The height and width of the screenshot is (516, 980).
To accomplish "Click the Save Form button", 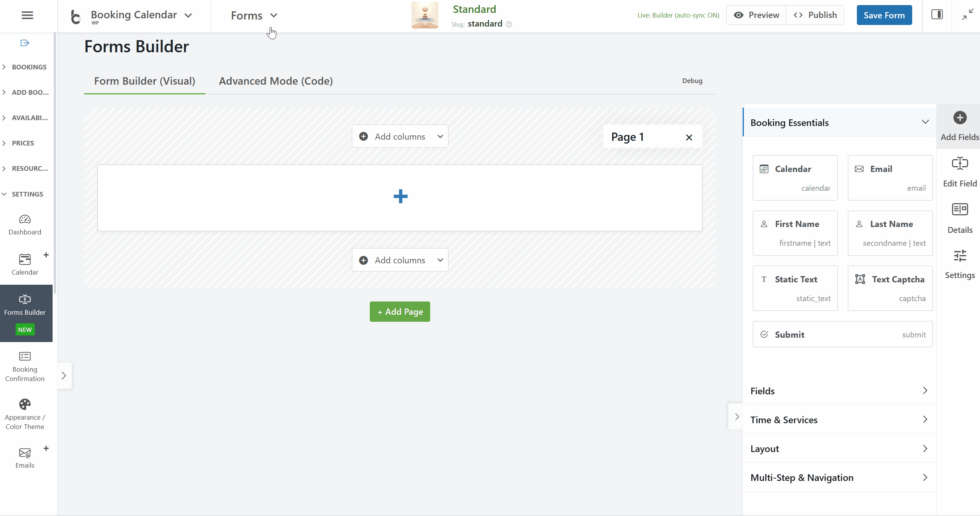I will tap(884, 15).
